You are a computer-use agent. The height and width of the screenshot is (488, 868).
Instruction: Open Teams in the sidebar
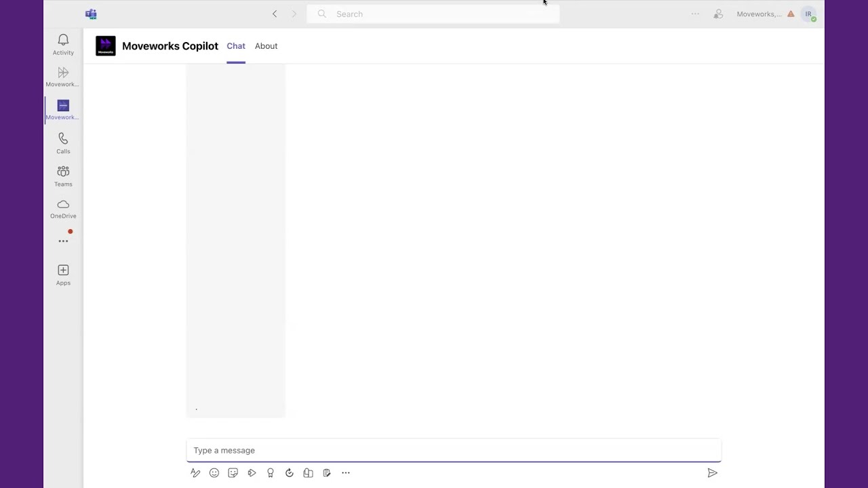point(63,176)
